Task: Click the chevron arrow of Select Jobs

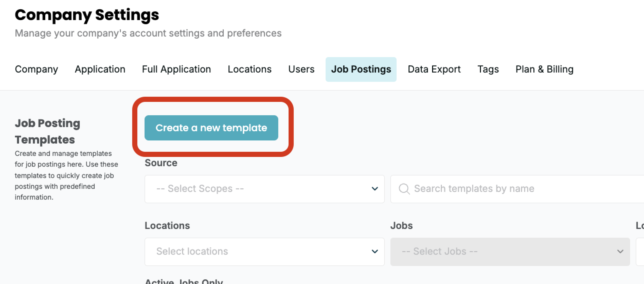Action: coord(620,251)
